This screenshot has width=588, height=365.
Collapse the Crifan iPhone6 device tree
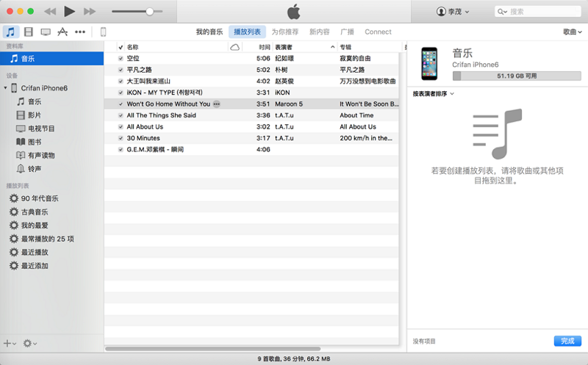click(x=5, y=88)
